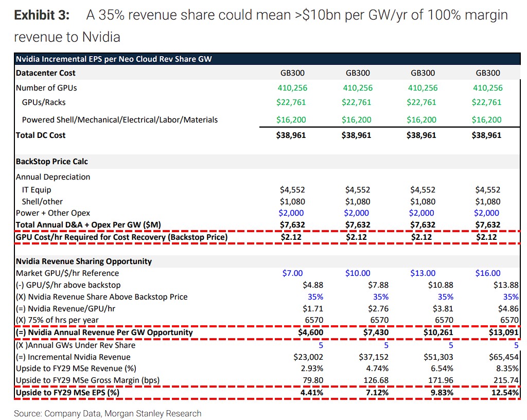
Task: Click the '(=) Nvidia Revenue/GPU/hr' row label
Action: 65,309
